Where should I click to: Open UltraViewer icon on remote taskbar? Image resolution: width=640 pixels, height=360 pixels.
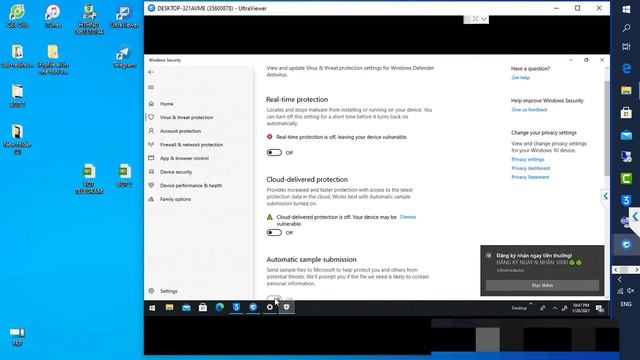(x=253, y=307)
